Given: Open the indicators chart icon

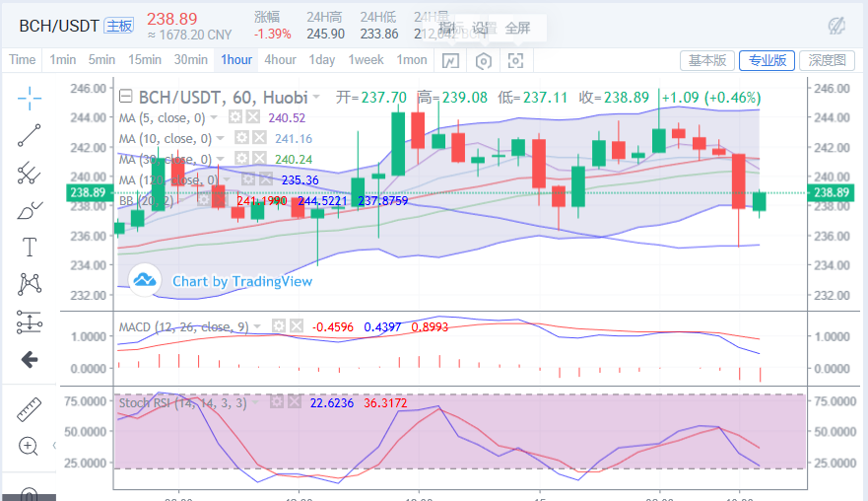Looking at the screenshot, I should pos(450,60).
